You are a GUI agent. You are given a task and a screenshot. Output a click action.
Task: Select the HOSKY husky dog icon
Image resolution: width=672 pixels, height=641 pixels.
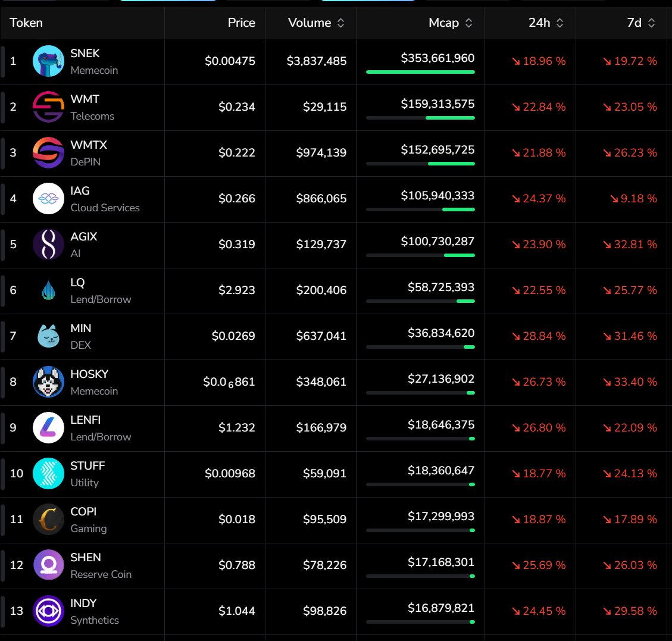(x=48, y=382)
